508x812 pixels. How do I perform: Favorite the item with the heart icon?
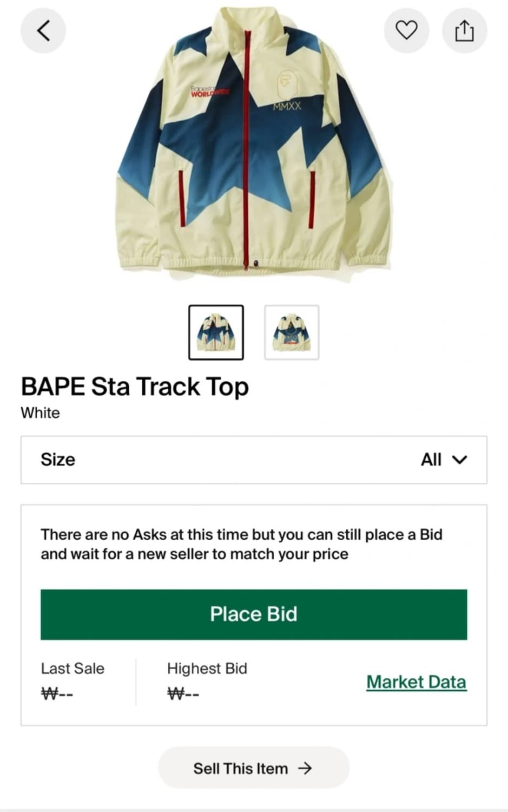coord(406,30)
